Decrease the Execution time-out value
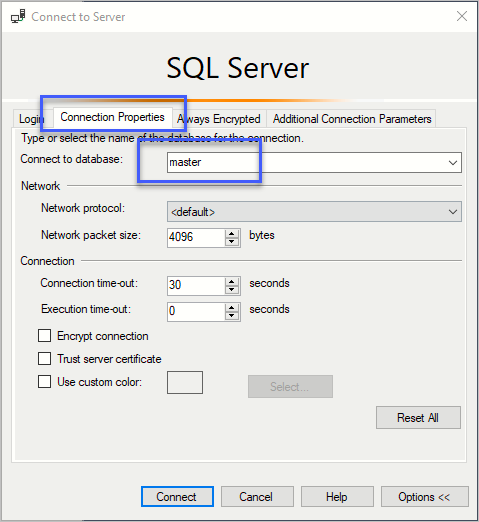Image resolution: width=479 pixels, height=522 pixels. click(x=232, y=316)
